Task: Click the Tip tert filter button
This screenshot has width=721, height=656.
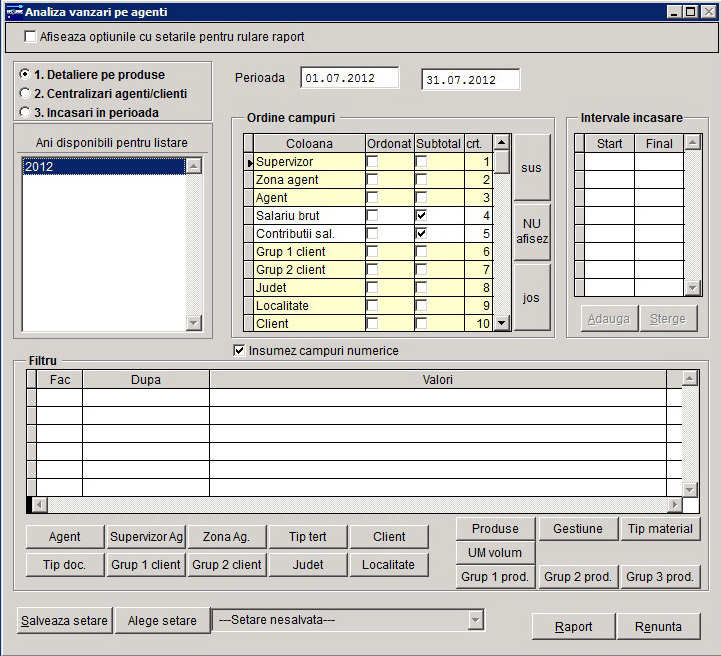Action: pos(308,536)
